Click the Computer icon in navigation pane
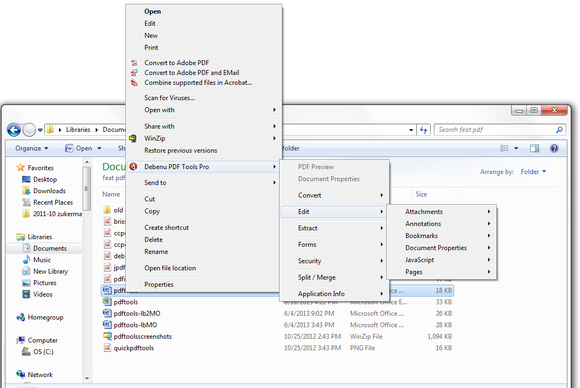The image size is (580, 388). tap(21, 340)
